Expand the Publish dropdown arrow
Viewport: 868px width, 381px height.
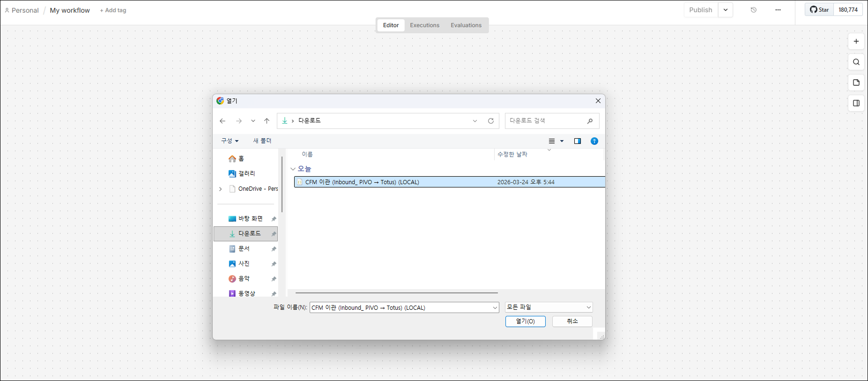725,10
